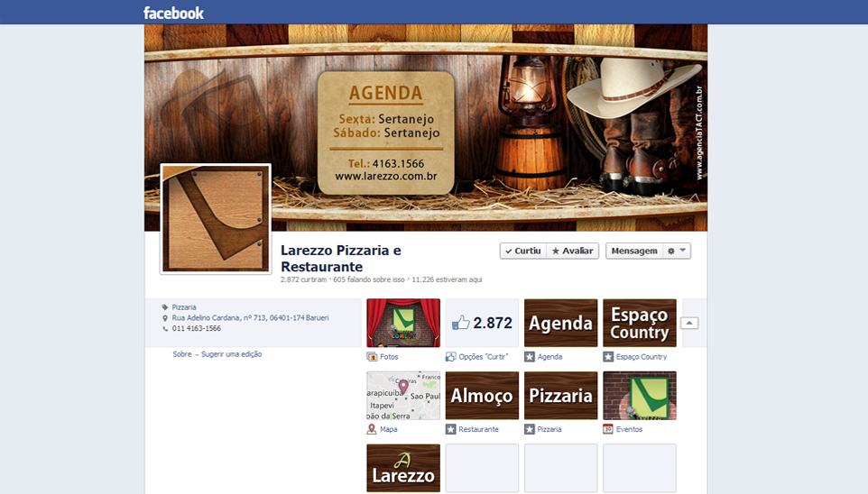Click the 2.872 likes tile
Image resolution: width=868 pixels, height=494 pixels.
click(482, 323)
